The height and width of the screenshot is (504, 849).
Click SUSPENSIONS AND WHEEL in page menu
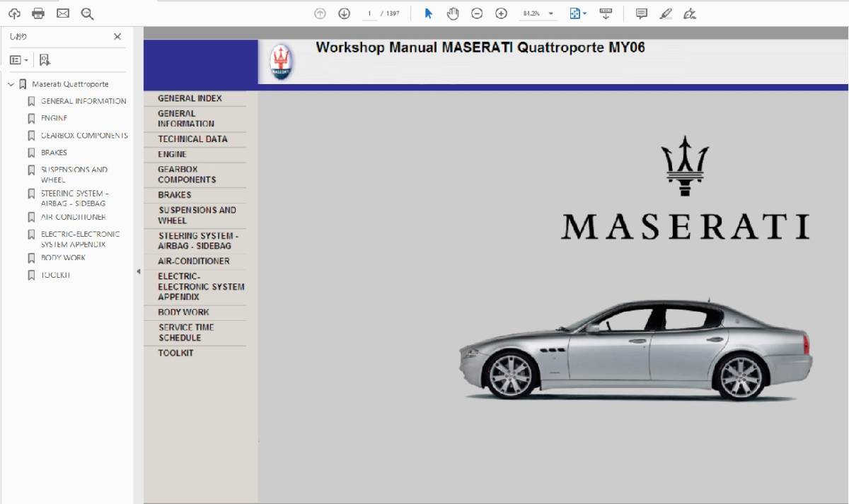[x=197, y=215]
